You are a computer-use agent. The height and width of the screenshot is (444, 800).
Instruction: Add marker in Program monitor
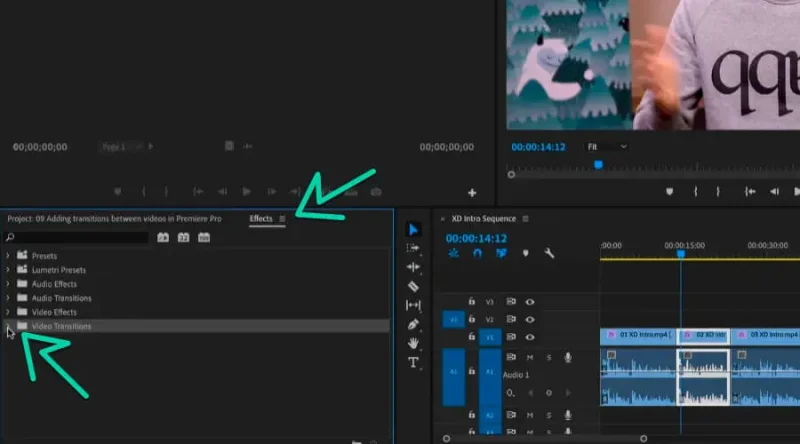(x=669, y=191)
